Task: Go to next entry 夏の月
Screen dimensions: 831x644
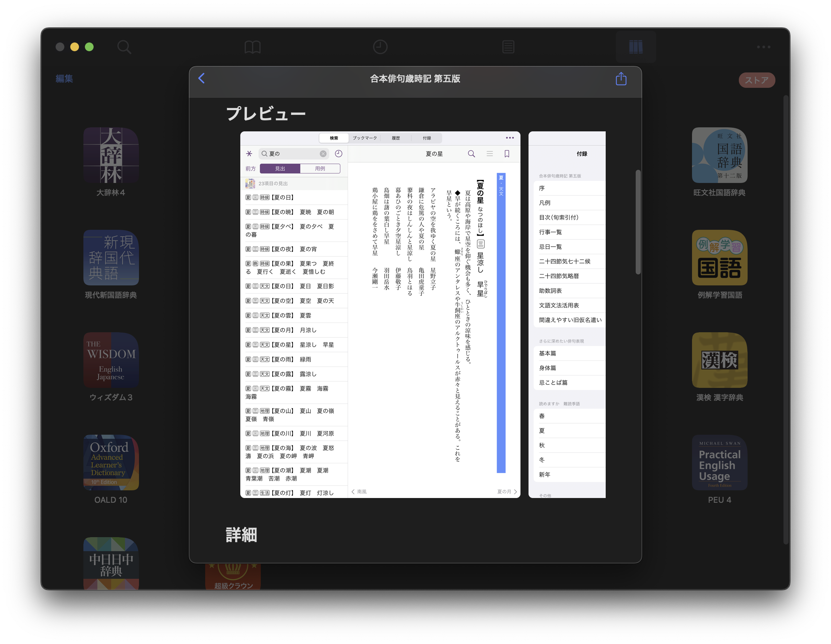Action: coord(507,492)
